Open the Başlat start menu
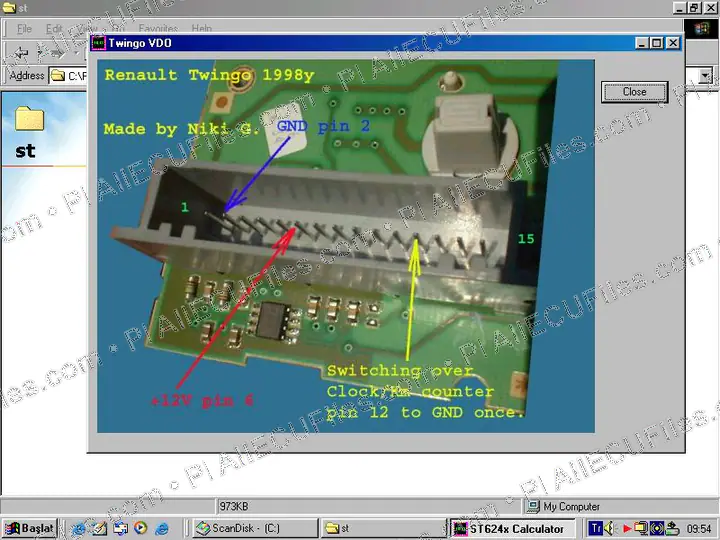720x540 pixels. (x=30, y=529)
